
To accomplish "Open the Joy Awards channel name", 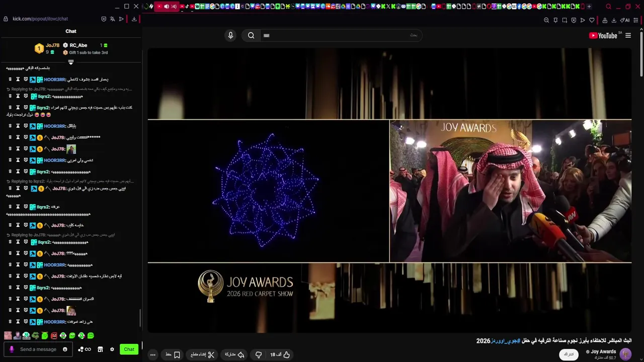I will pyautogui.click(x=603, y=351).
